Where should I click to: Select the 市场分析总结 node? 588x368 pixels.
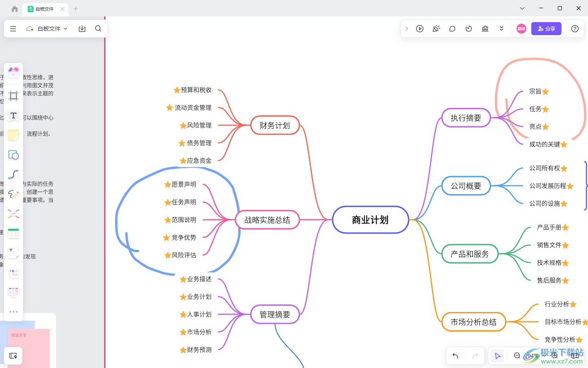[x=474, y=322]
